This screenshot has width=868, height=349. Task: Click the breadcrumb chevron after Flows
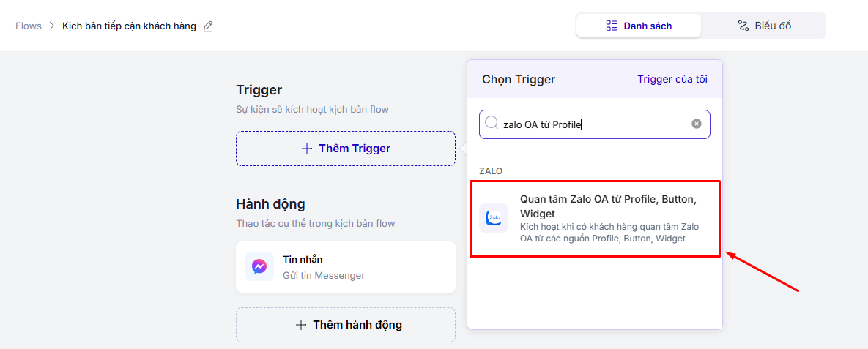pyautogui.click(x=52, y=26)
